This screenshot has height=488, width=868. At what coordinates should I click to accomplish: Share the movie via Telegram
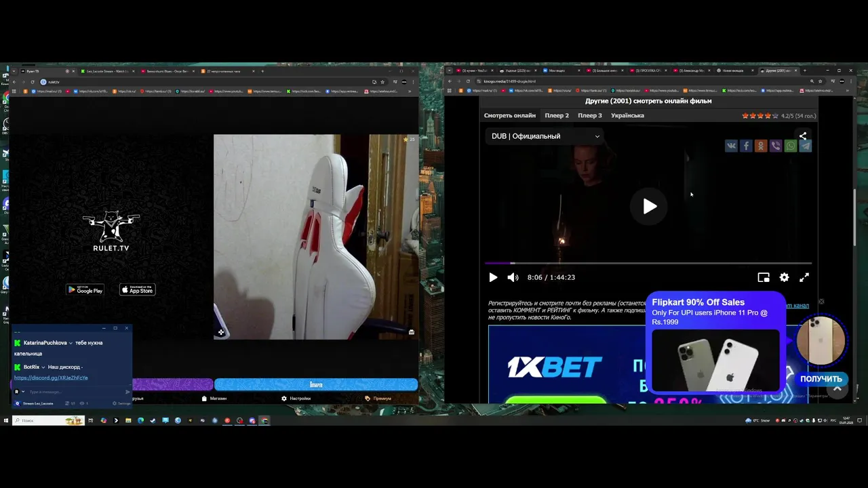tap(806, 146)
